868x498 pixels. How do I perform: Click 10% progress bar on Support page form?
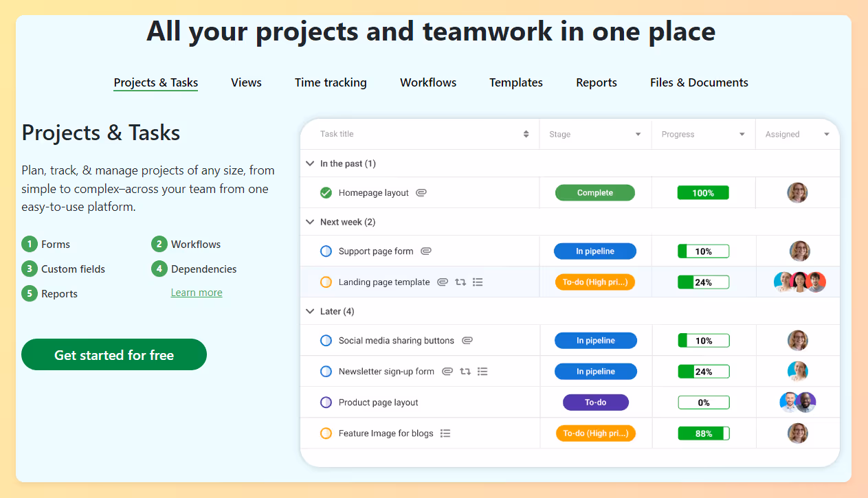pyautogui.click(x=703, y=251)
